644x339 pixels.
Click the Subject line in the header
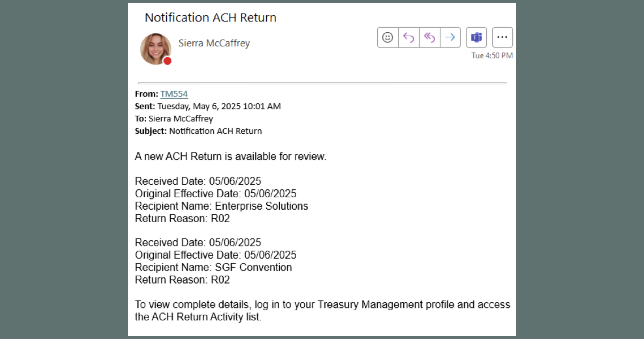(x=198, y=131)
